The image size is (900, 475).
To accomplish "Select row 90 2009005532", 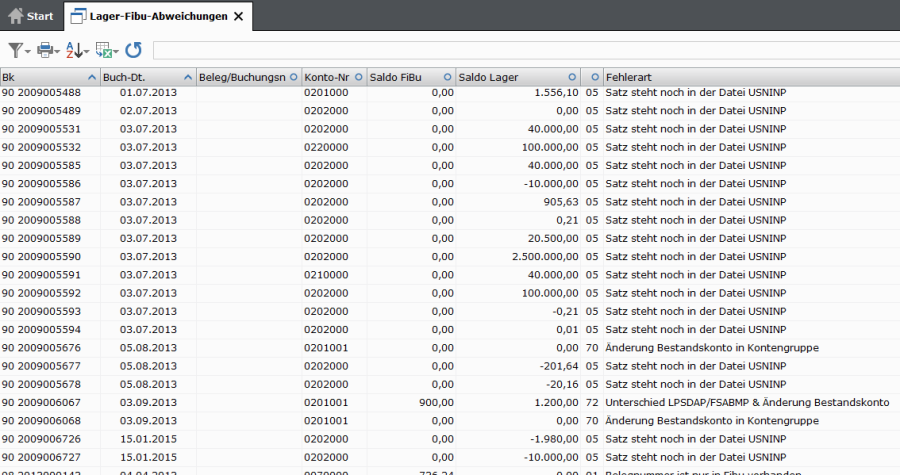I will pyautogui.click(x=450, y=147).
